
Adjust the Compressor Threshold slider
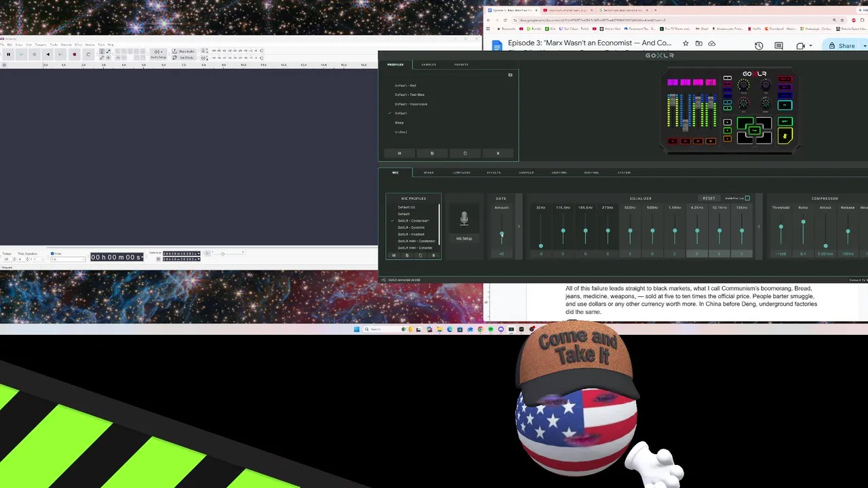(x=781, y=226)
